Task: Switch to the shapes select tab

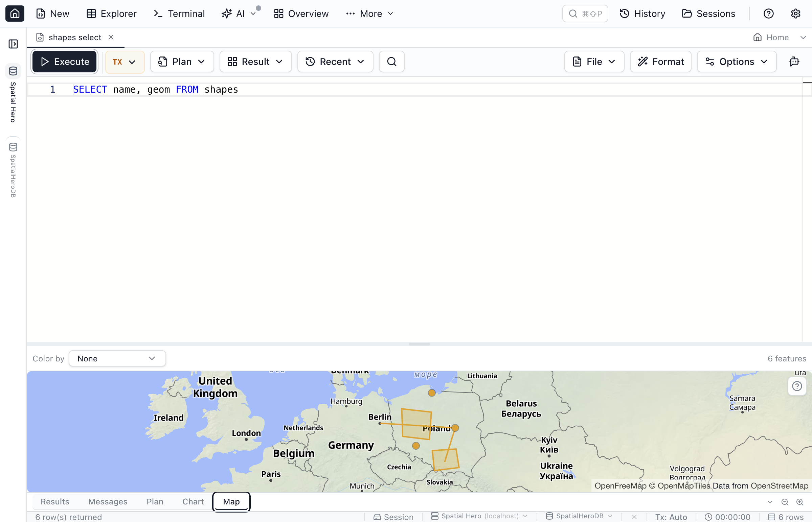Action: coord(75,37)
